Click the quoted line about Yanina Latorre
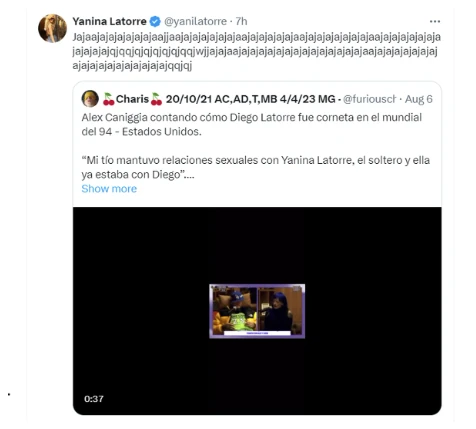This screenshot has width=476, height=429. click(256, 167)
